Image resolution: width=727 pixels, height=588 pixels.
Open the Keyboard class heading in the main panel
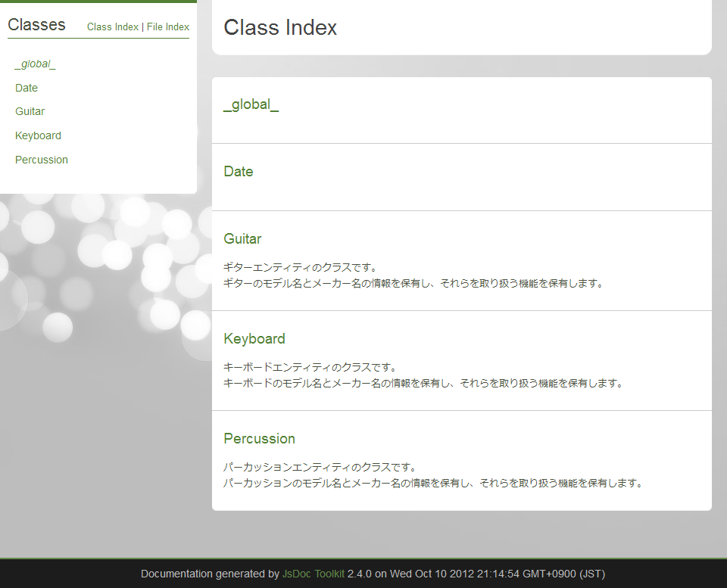pyautogui.click(x=254, y=338)
